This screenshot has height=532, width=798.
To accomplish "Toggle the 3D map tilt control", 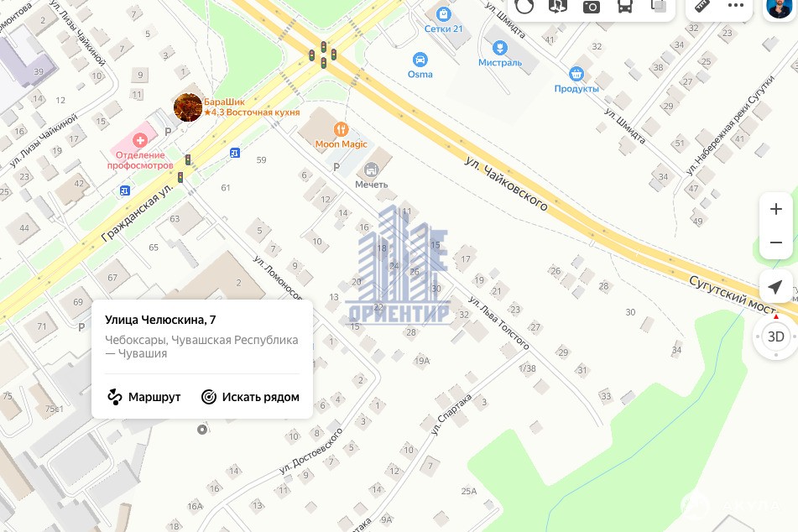I will (775, 336).
